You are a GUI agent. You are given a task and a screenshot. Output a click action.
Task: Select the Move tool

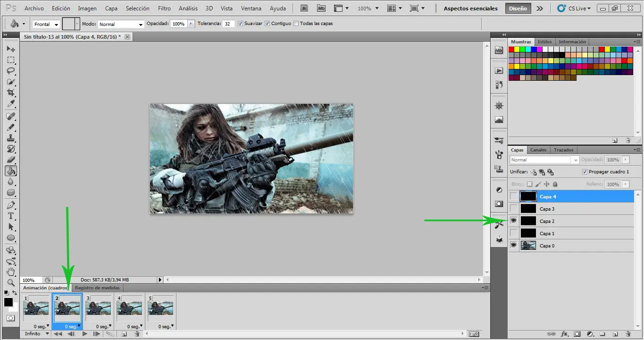point(11,49)
